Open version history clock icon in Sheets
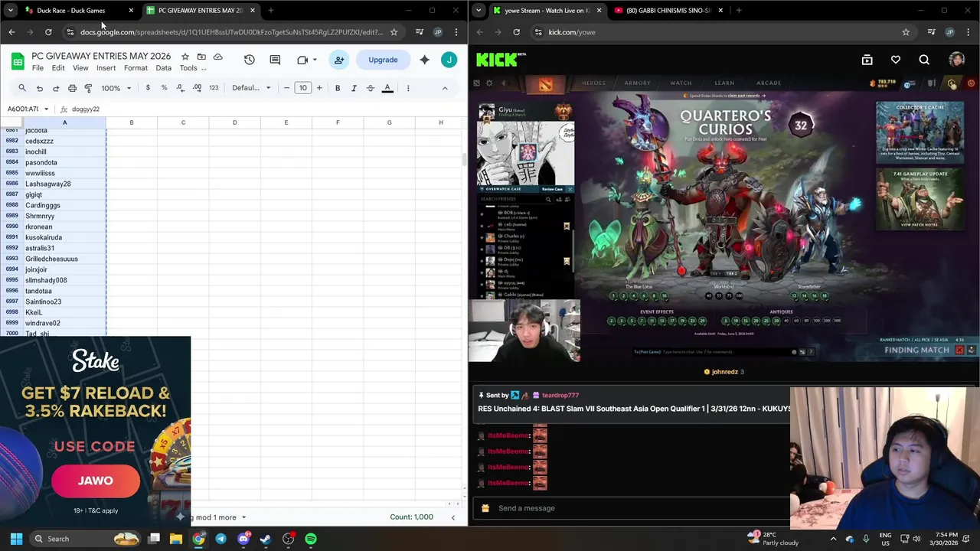The image size is (980, 551). click(x=249, y=60)
